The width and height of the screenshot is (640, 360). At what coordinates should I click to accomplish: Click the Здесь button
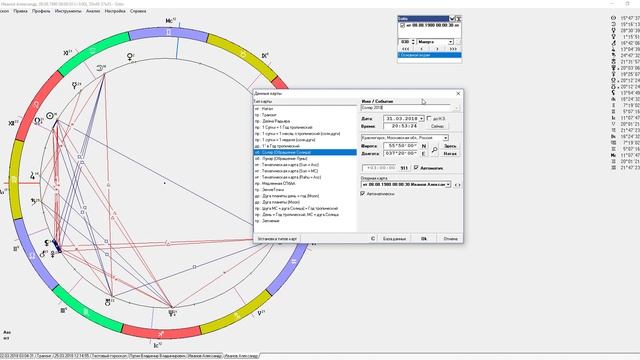click(450, 146)
